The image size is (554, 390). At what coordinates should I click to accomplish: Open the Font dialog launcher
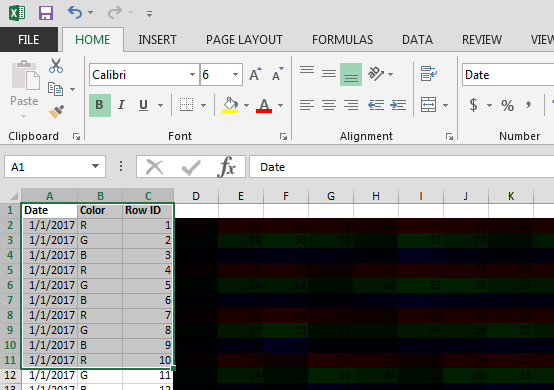(x=283, y=137)
